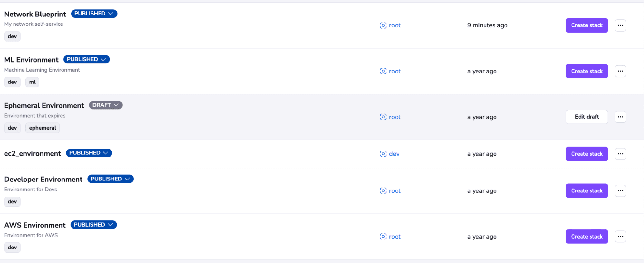
Task: Select the ml label tag on ML Environment
Action: click(x=32, y=82)
